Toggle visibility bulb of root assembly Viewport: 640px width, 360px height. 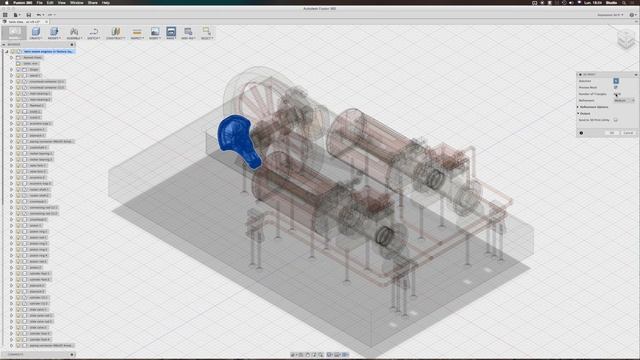pos(13,51)
